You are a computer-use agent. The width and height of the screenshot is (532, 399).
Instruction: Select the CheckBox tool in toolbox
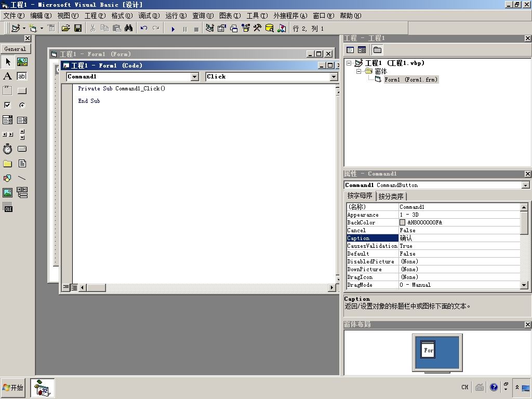[x=7, y=105]
